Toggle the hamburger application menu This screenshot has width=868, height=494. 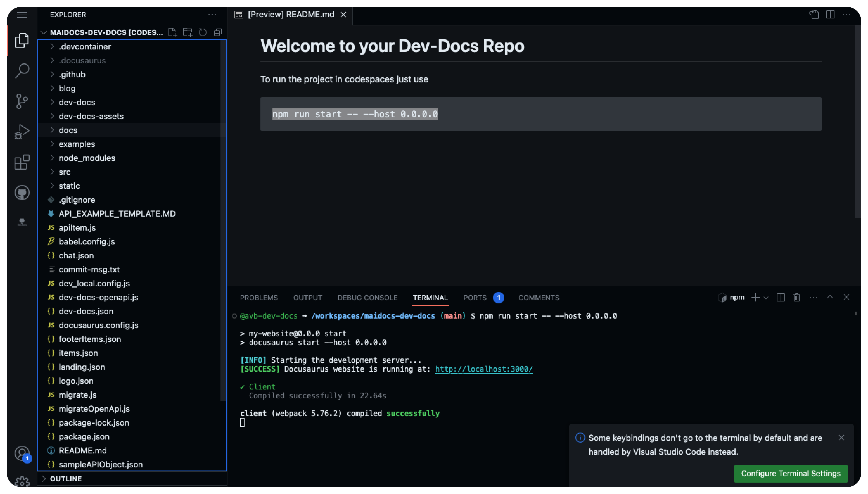click(22, 15)
